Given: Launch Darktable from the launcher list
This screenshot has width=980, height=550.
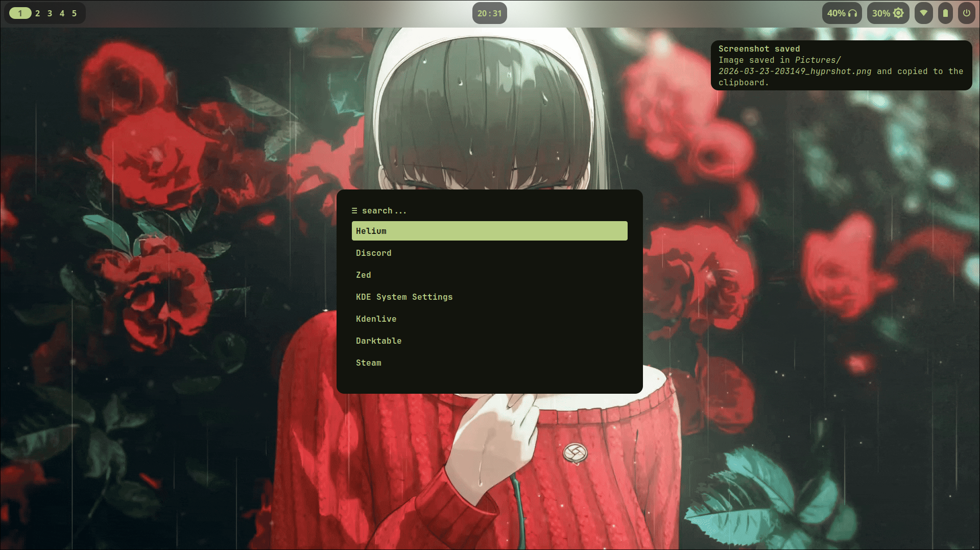Looking at the screenshot, I should [489, 341].
